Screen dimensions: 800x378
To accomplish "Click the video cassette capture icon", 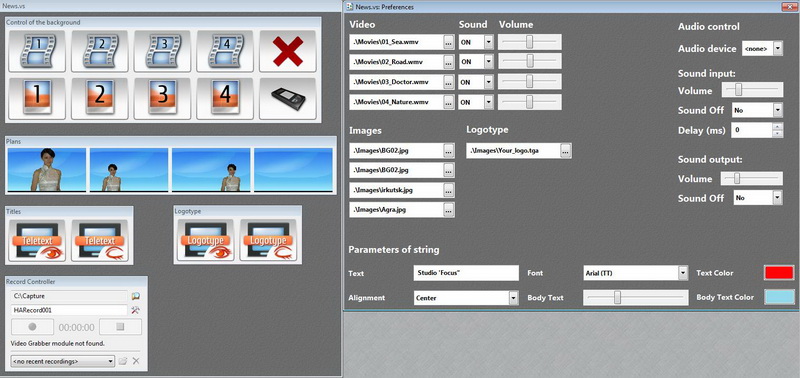I will (x=288, y=98).
